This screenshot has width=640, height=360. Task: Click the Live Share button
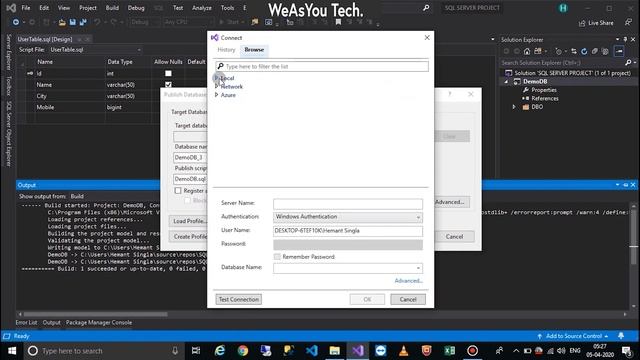click(x=596, y=23)
